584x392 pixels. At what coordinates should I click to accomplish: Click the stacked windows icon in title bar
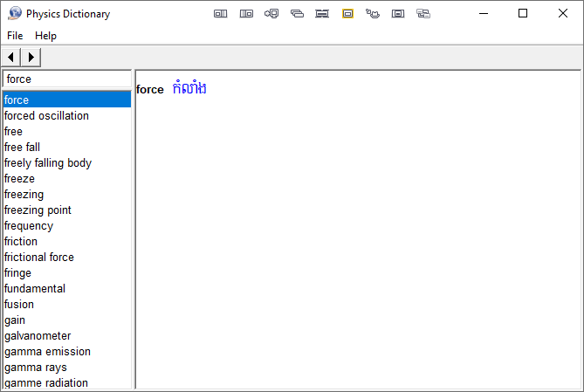tap(297, 14)
